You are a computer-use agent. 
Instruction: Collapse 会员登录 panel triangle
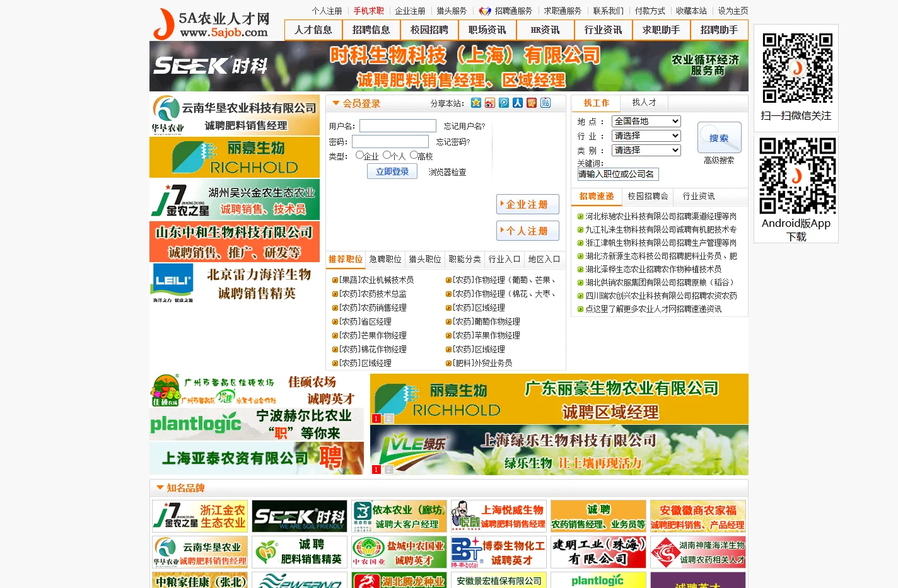(336, 103)
